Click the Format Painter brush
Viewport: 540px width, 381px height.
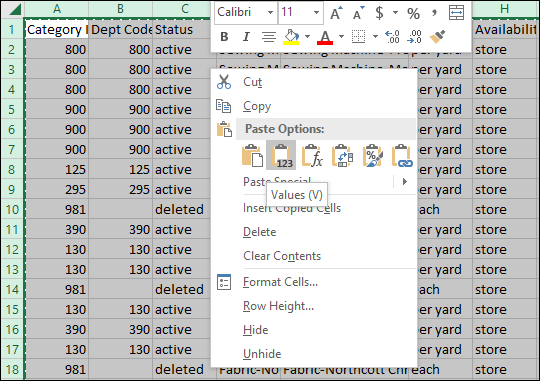437,37
